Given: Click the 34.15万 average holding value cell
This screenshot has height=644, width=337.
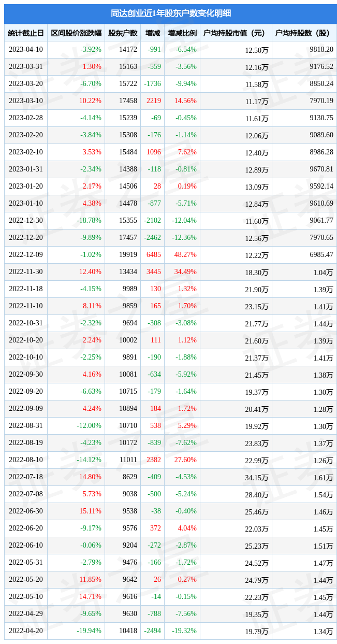Looking at the screenshot, I should (x=256, y=477).
